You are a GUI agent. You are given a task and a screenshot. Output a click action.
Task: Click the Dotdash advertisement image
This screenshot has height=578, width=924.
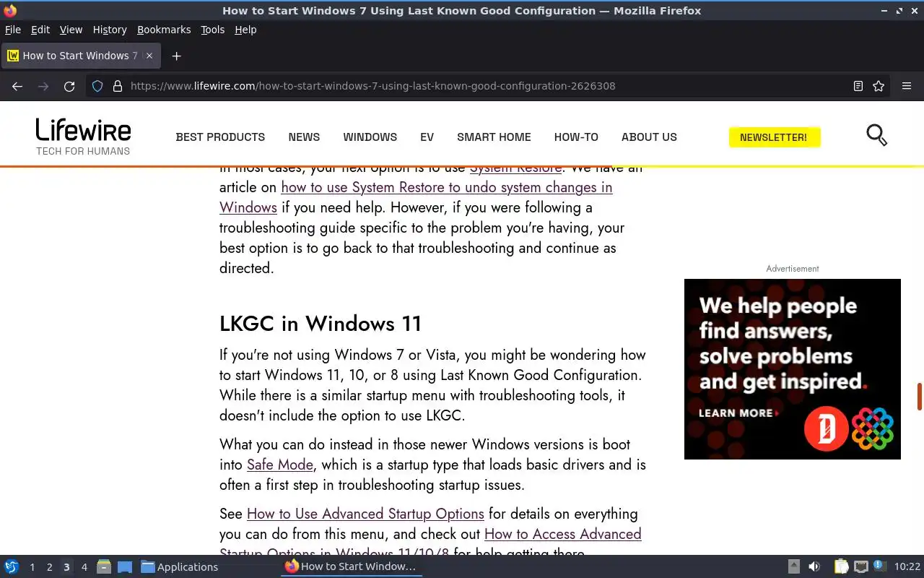793,369
